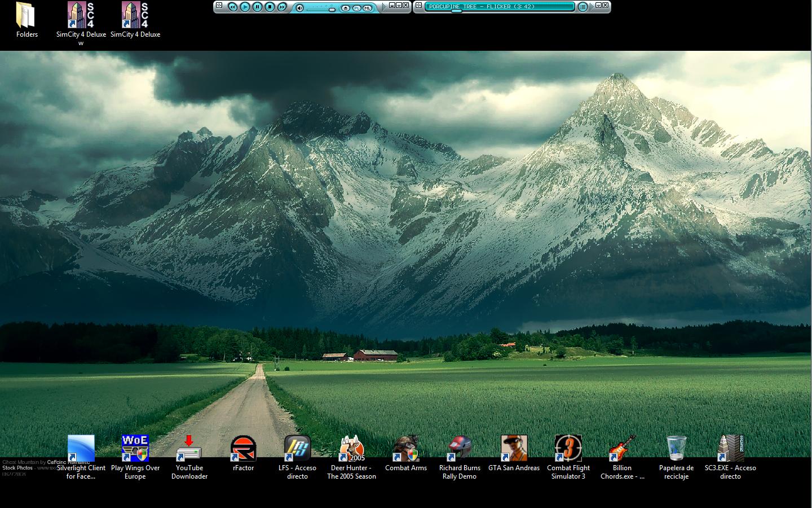Image resolution: width=812 pixels, height=508 pixels.
Task: Skip to previous track in media player
Action: [232, 7]
